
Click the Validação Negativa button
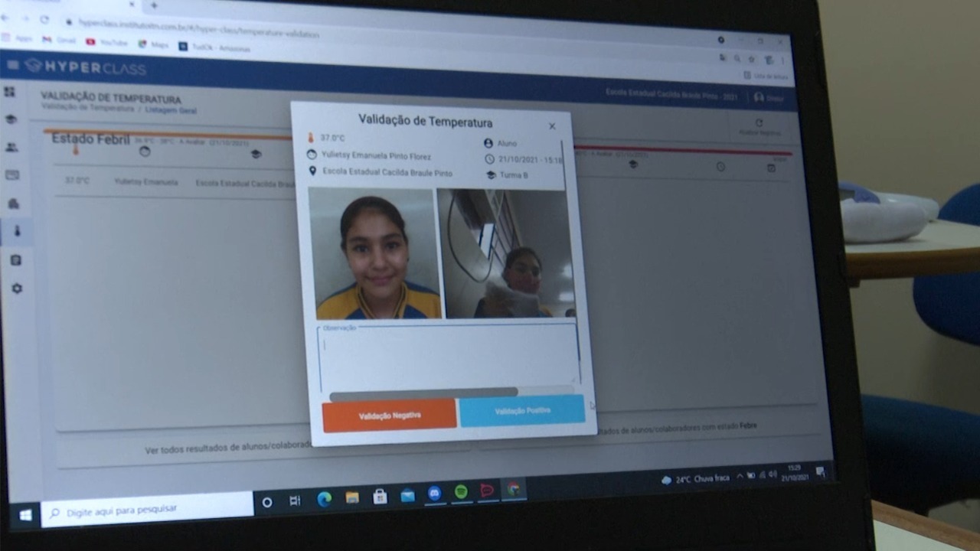tap(389, 415)
